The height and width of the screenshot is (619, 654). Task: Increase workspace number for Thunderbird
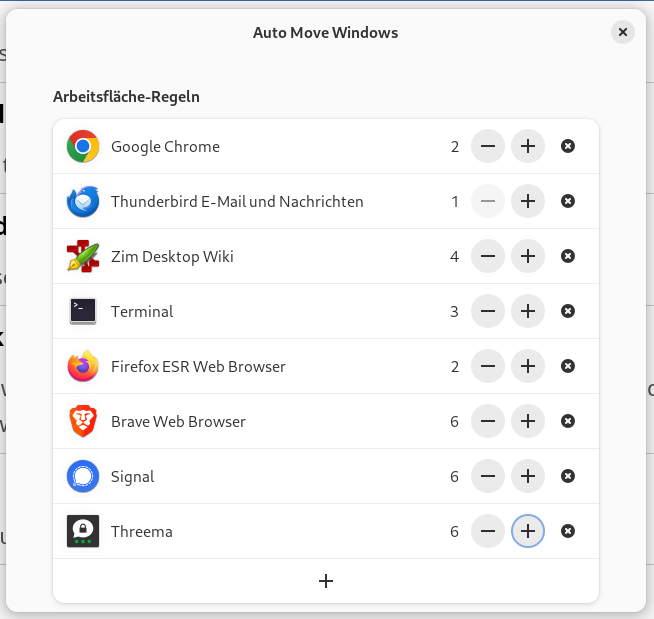click(528, 202)
